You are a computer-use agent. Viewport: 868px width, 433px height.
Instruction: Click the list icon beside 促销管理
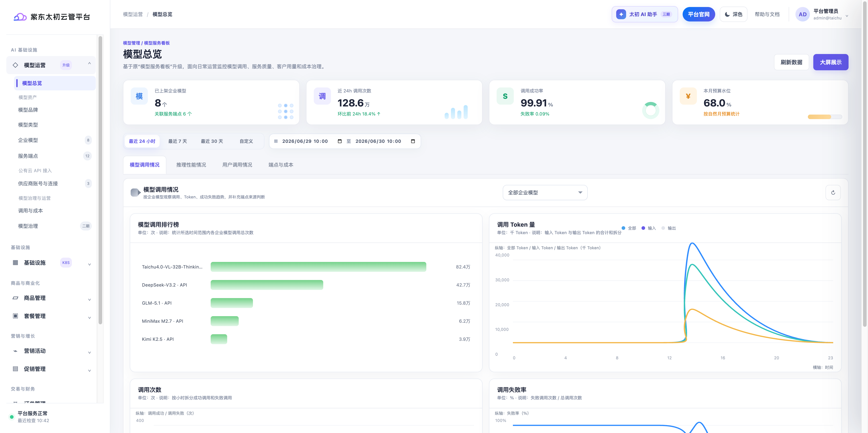(x=16, y=369)
